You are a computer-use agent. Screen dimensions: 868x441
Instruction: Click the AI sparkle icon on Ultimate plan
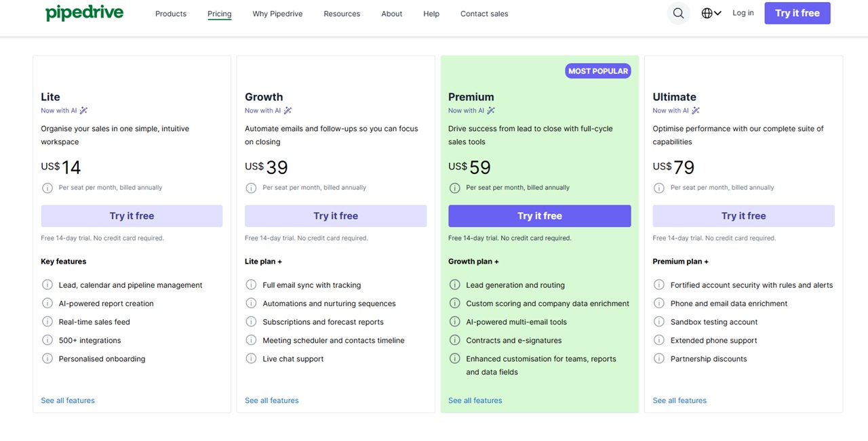pos(694,110)
